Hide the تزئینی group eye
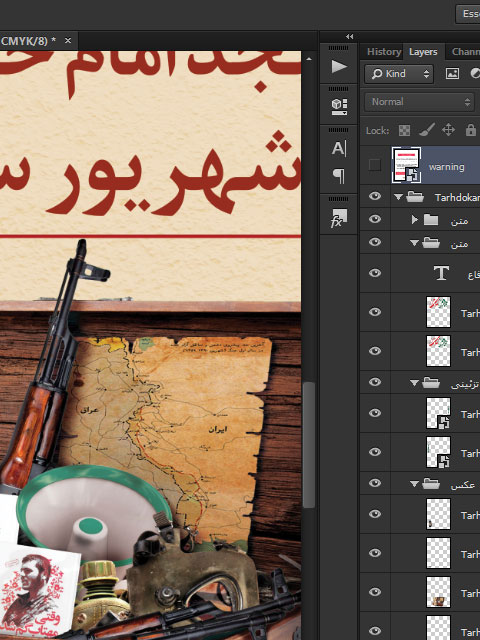Image resolution: width=480 pixels, height=640 pixels. [375, 382]
